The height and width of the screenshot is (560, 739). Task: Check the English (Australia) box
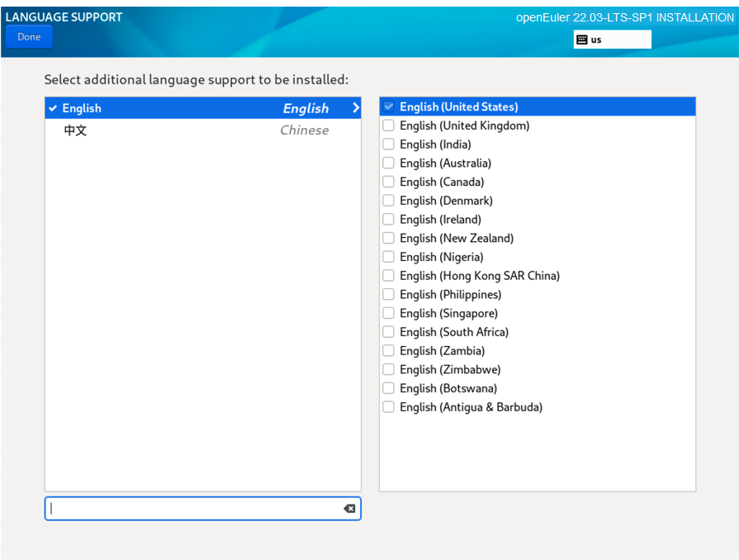click(x=388, y=164)
